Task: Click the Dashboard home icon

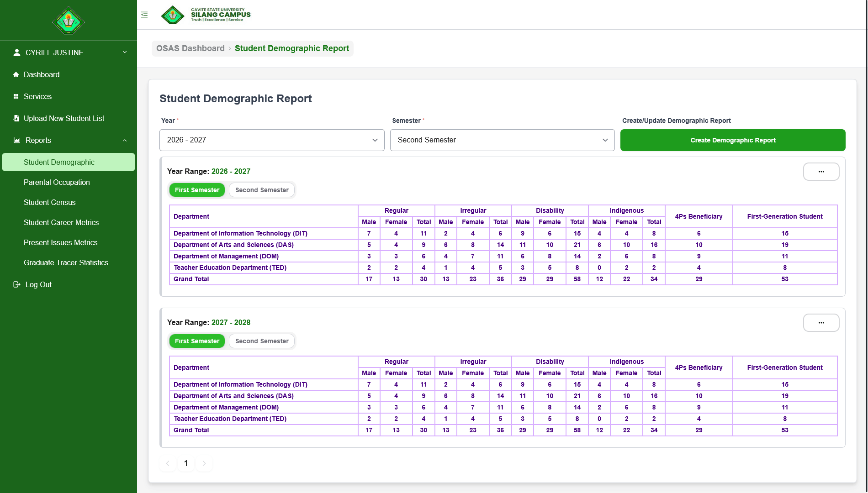Action: tap(16, 74)
